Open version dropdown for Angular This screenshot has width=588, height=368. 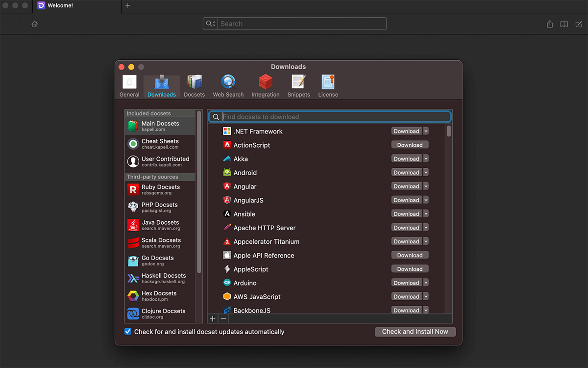(x=426, y=186)
